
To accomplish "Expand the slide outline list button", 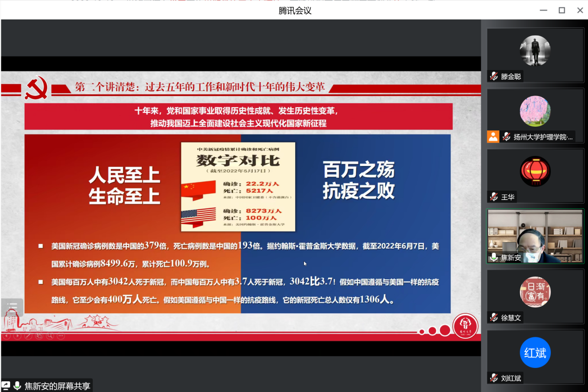I will [x=12, y=308].
